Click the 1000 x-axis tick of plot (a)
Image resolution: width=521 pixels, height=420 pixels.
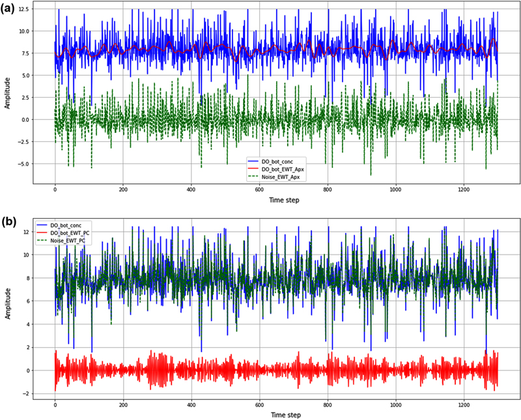[x=395, y=189]
